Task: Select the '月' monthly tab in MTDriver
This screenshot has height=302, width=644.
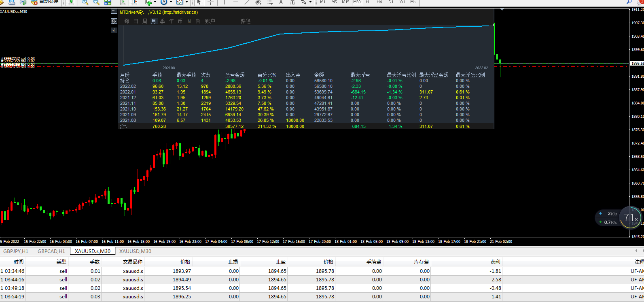Action: pos(154,21)
